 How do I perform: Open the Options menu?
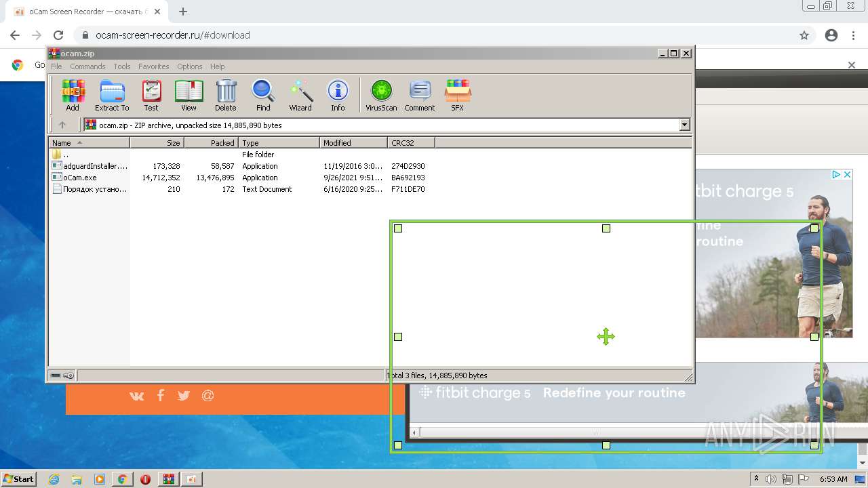190,66
